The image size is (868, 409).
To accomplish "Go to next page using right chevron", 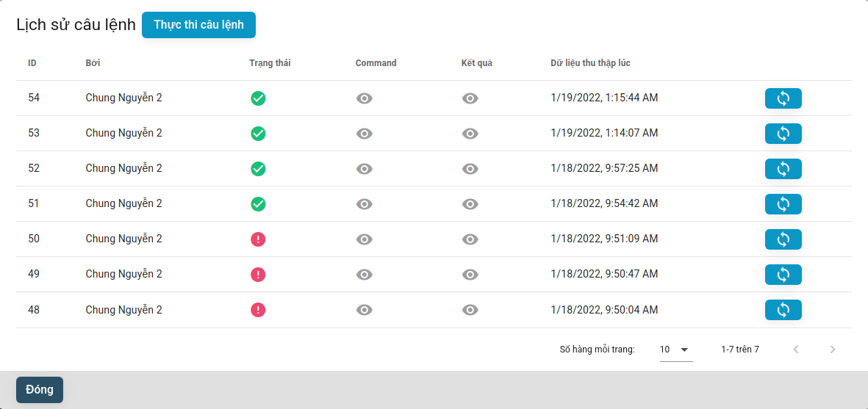I will 832,350.
